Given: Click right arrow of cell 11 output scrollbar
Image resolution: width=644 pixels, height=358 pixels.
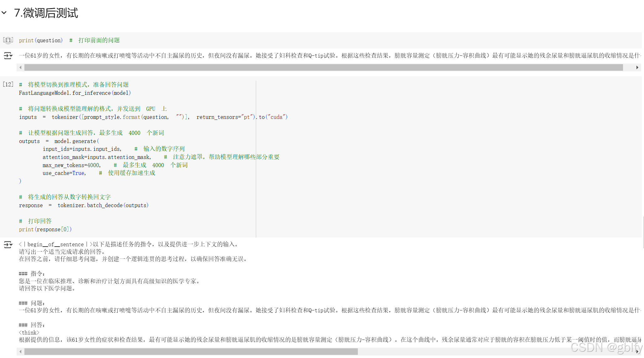Looking at the screenshot, I should (x=637, y=67).
